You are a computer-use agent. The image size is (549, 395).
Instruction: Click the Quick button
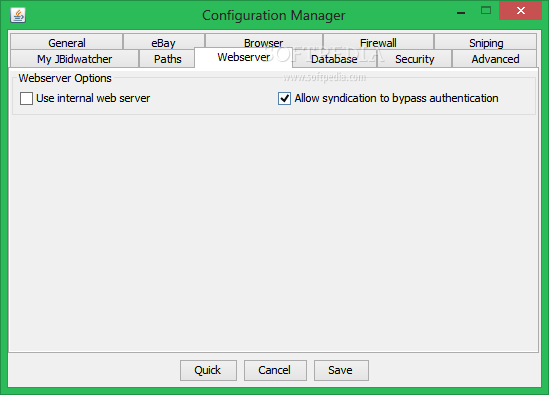point(208,370)
